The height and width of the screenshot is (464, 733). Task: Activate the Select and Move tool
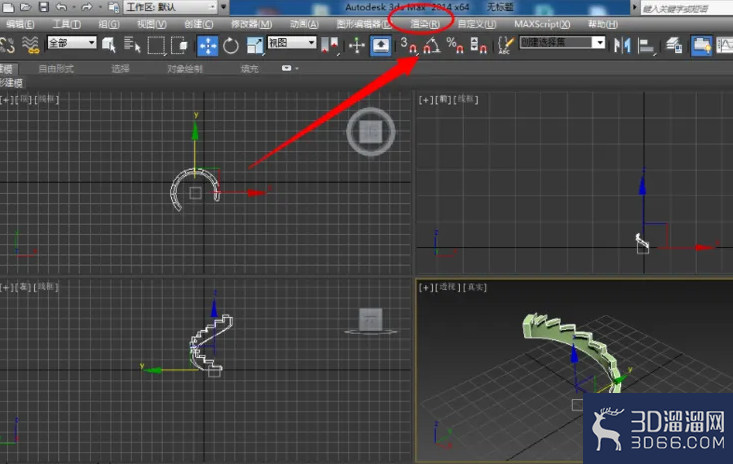click(208, 45)
